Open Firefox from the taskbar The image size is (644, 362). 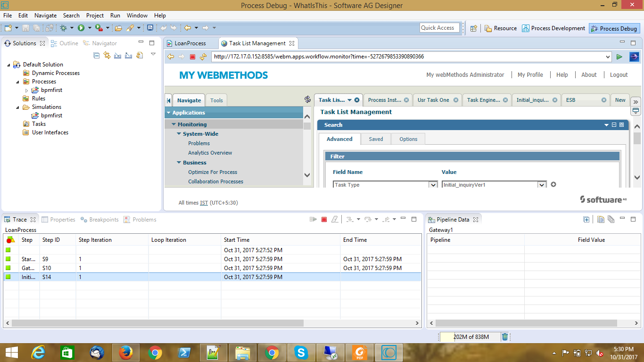coord(125,353)
